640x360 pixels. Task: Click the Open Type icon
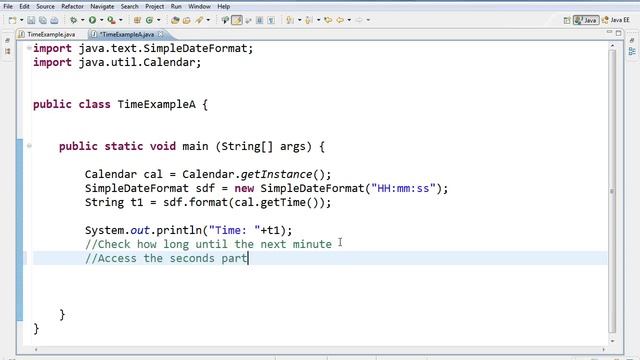[x=175, y=20]
